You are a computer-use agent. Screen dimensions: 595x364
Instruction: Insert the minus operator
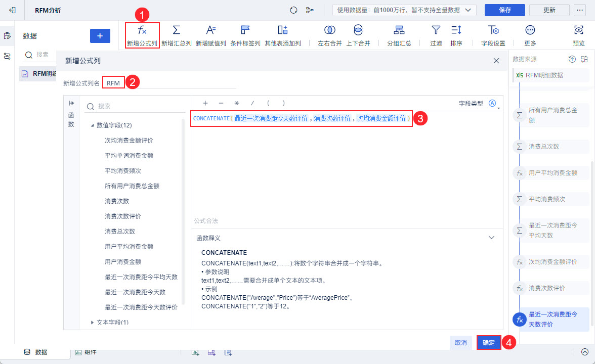click(x=221, y=103)
